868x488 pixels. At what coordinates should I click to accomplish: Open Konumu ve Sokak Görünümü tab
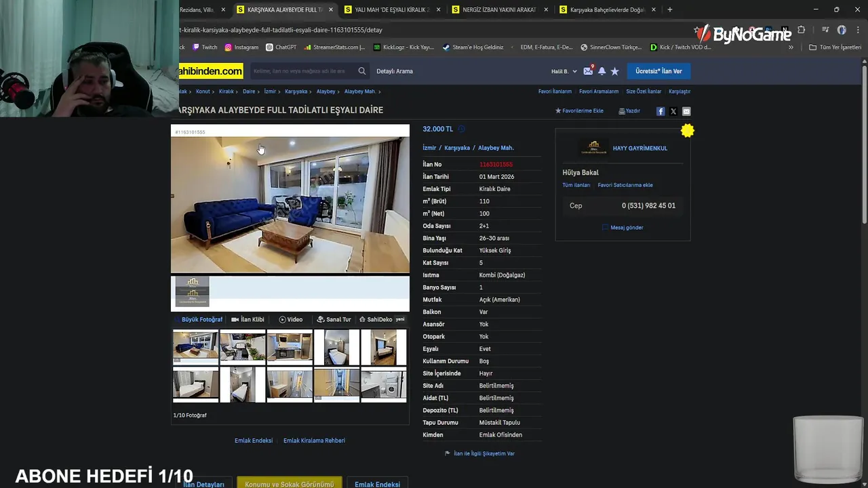pyautogui.click(x=290, y=484)
